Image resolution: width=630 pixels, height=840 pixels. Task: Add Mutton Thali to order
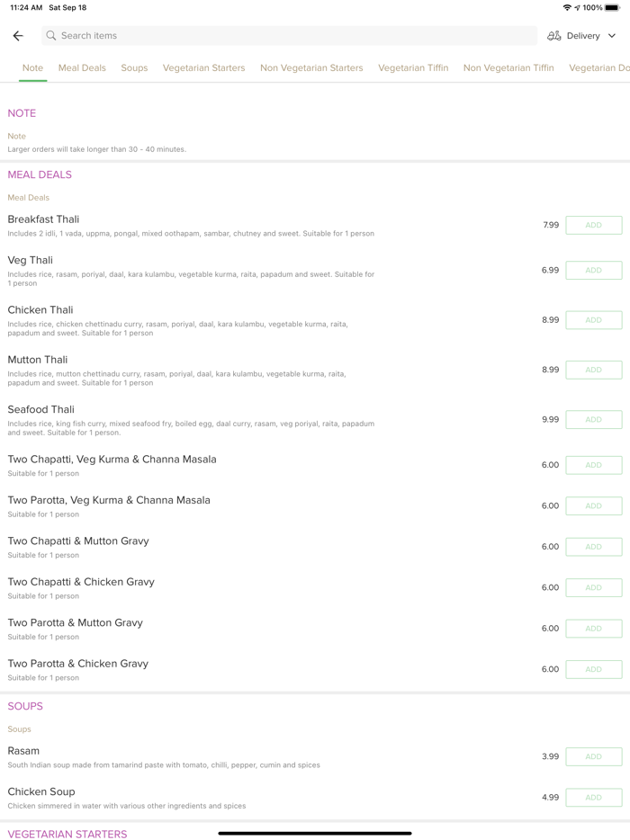pyautogui.click(x=593, y=370)
